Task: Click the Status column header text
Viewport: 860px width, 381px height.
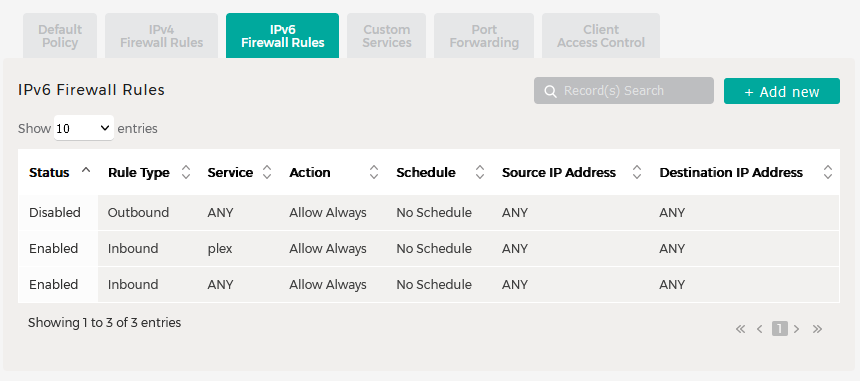Action: pyautogui.click(x=49, y=173)
